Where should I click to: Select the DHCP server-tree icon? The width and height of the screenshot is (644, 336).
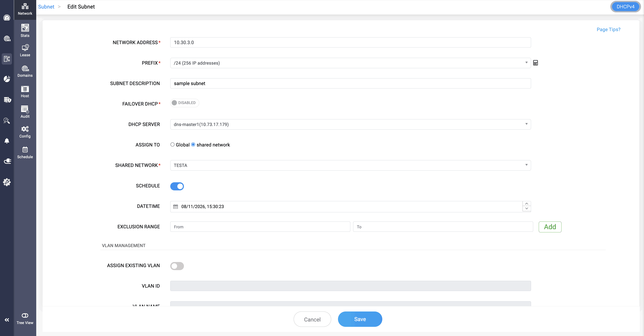click(x=7, y=59)
